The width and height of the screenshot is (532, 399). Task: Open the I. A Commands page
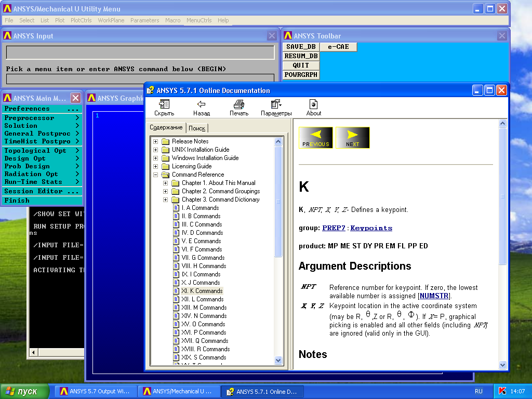(200, 208)
